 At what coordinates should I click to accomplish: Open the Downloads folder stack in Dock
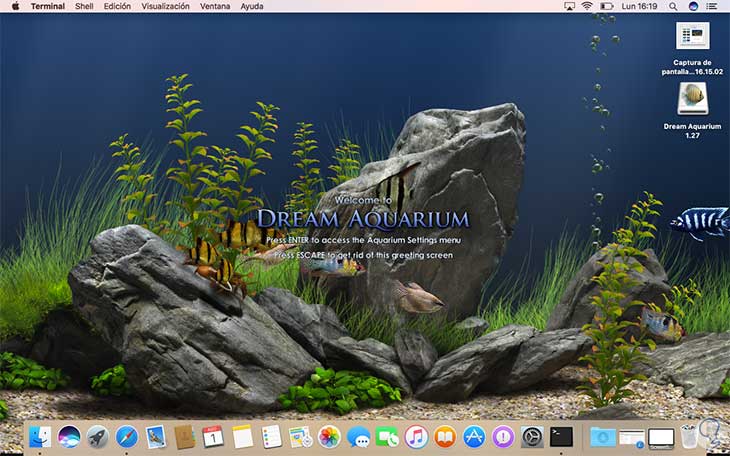coord(603,437)
